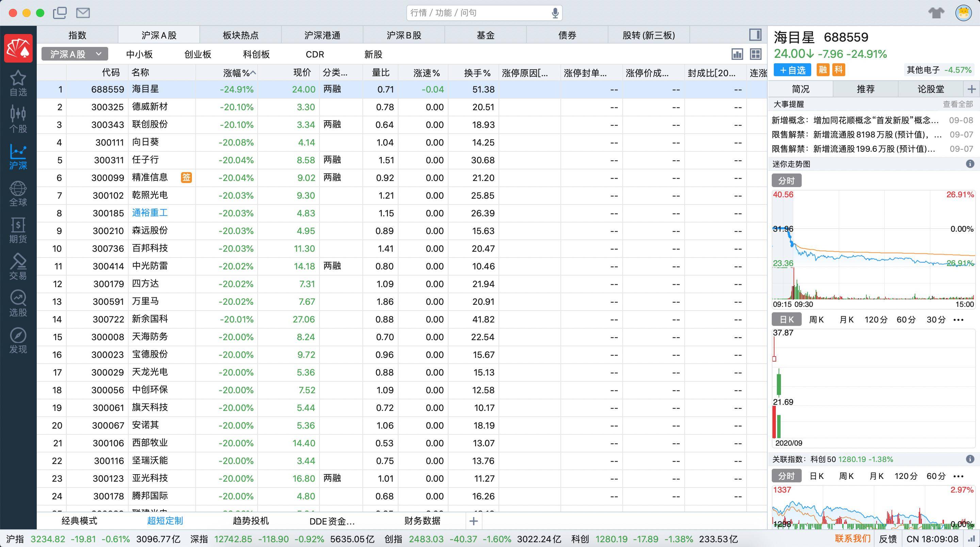Select 30分 for 海目星 chart
The image size is (980, 547).
coord(936,319)
